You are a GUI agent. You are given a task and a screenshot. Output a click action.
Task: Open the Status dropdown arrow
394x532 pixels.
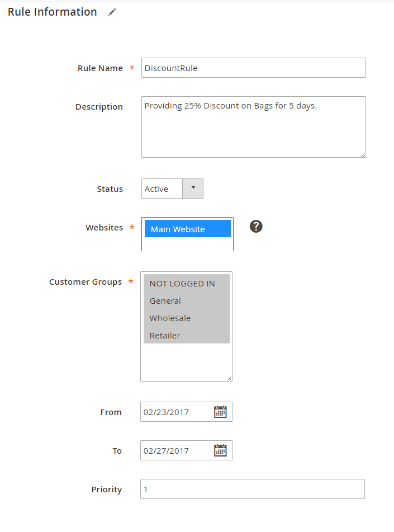click(x=193, y=189)
